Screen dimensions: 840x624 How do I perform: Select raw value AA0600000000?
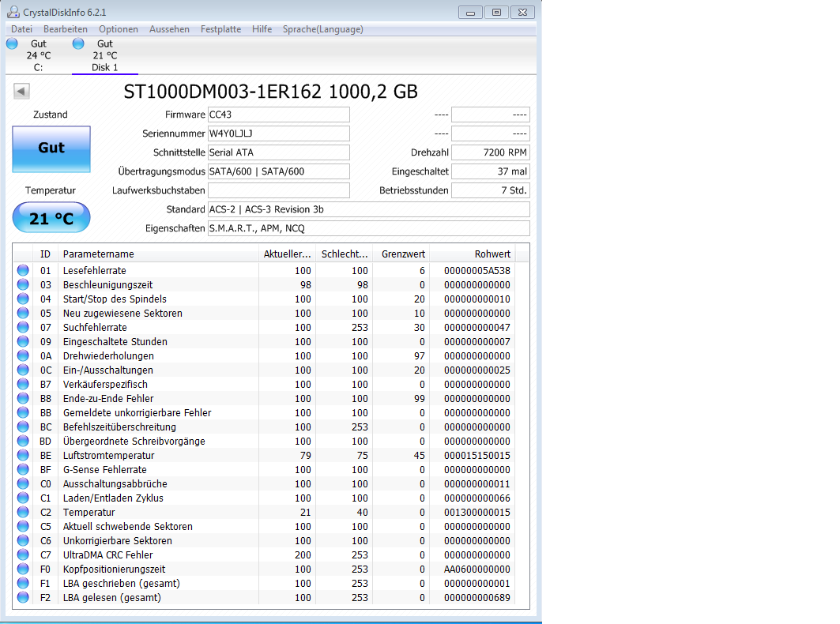477,569
